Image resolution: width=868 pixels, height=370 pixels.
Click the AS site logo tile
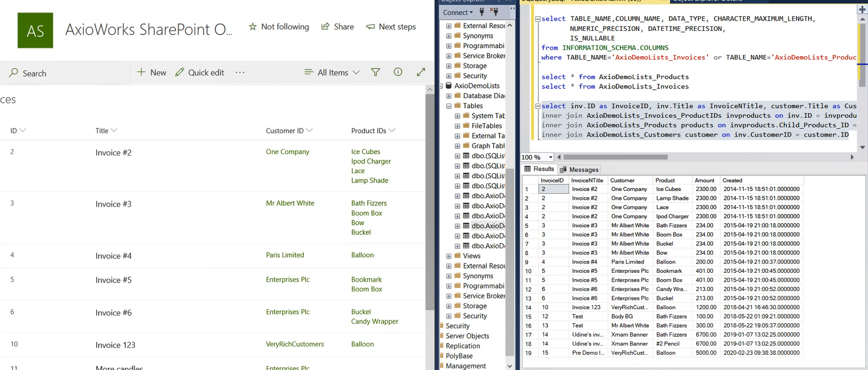coord(35,30)
